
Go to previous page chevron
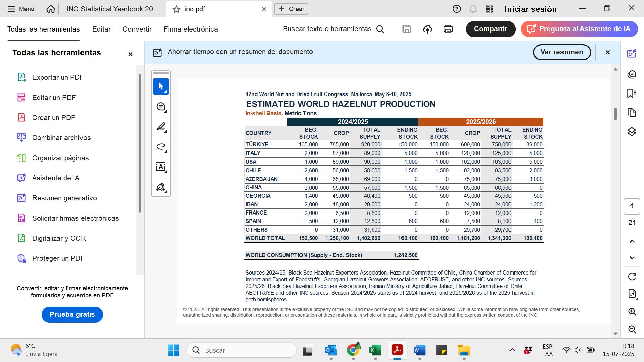632,241
